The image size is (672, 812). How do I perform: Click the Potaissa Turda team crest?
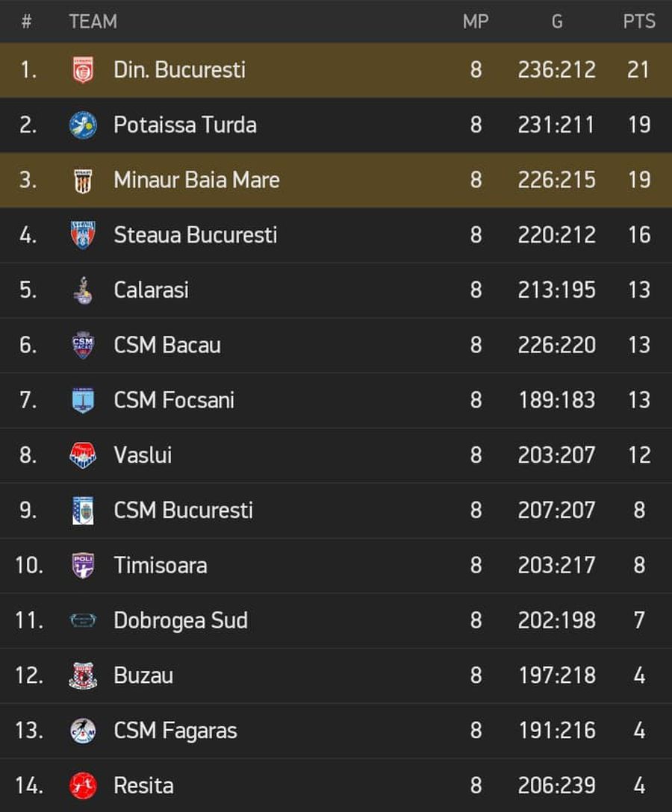[x=83, y=125]
